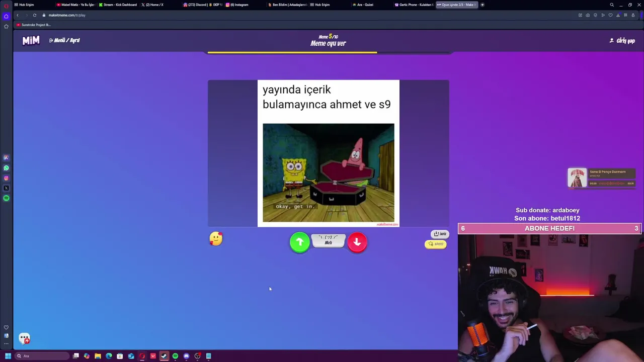
Task: Click the heart icon in Opera sidebar
Action: tap(6, 327)
